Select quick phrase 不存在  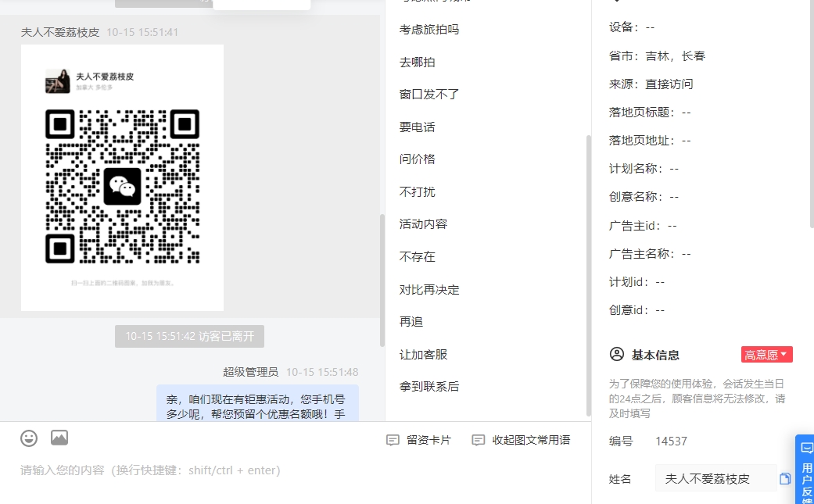(417, 256)
